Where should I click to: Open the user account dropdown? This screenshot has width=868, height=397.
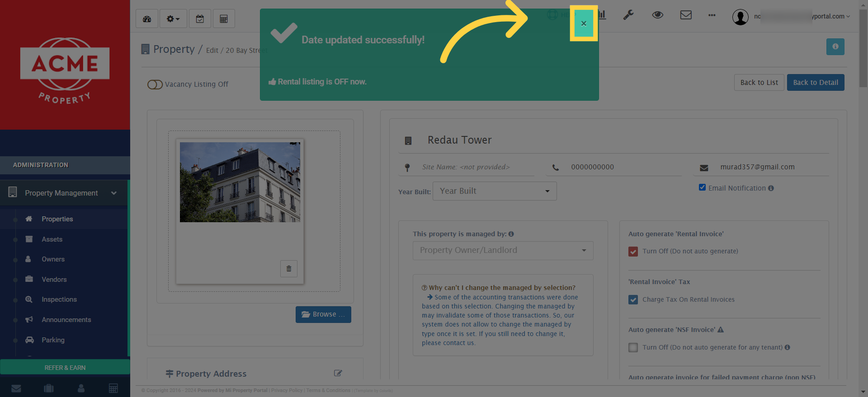click(791, 17)
